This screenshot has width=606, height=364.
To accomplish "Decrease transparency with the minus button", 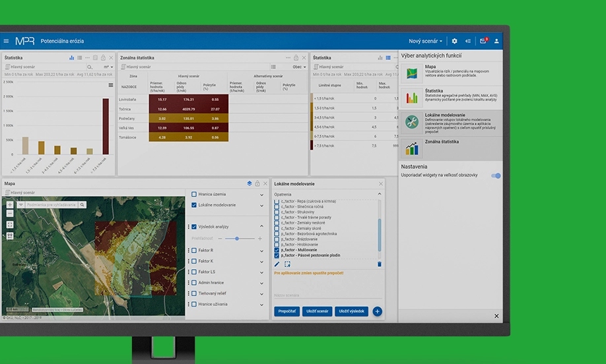I will (220, 239).
